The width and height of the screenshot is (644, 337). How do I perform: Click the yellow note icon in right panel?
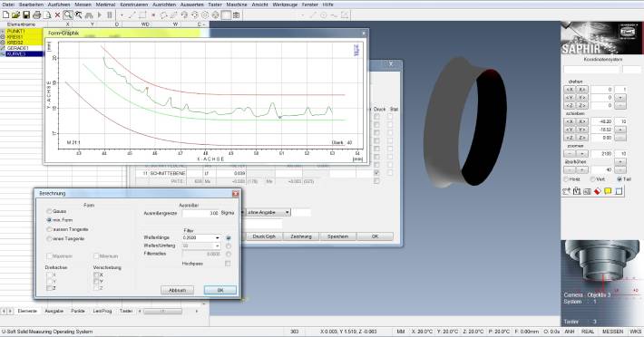608,191
